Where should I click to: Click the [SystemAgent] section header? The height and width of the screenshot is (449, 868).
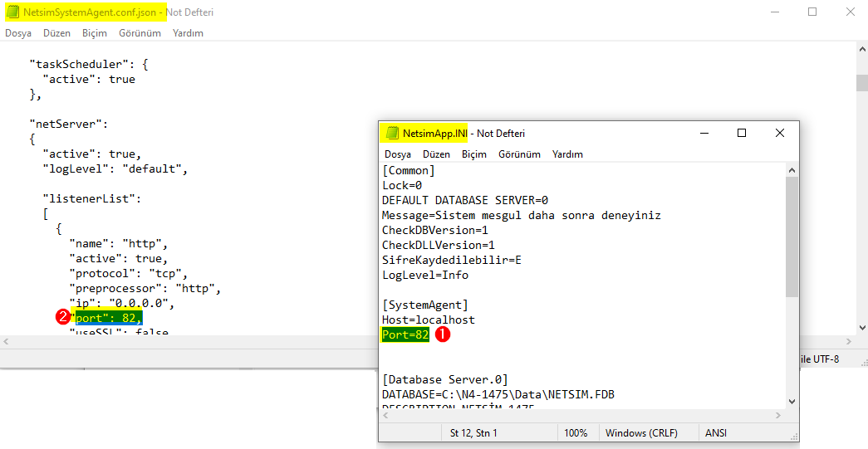point(425,305)
